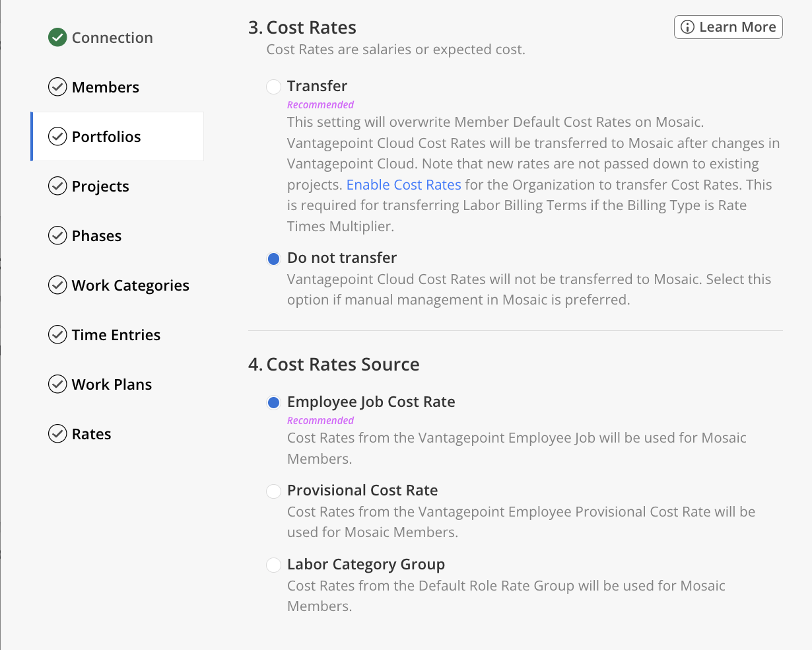Click the checkmark icon beside Phases

(x=57, y=236)
